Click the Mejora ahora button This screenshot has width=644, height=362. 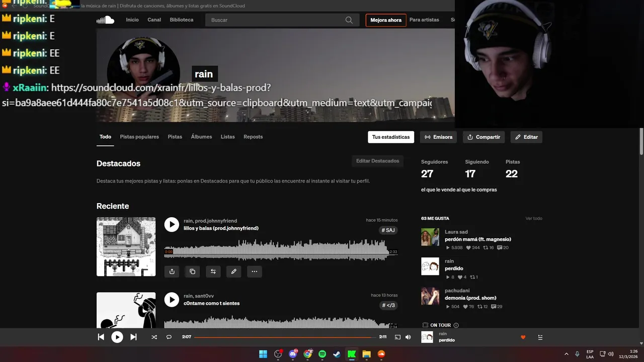pyautogui.click(x=386, y=20)
